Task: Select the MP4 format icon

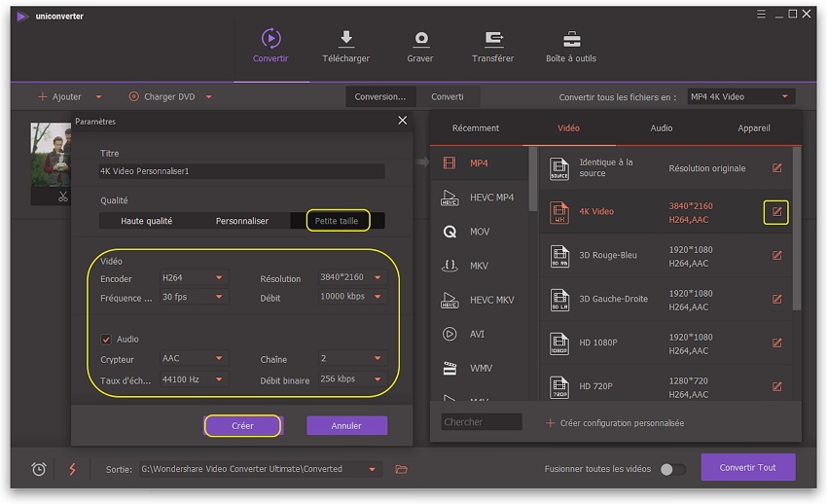Action: pos(449,163)
